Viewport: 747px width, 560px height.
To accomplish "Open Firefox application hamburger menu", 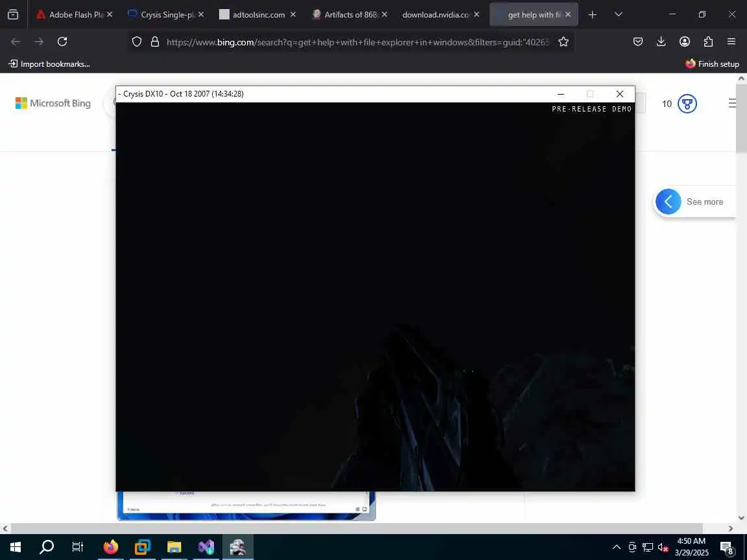I will coord(731,42).
